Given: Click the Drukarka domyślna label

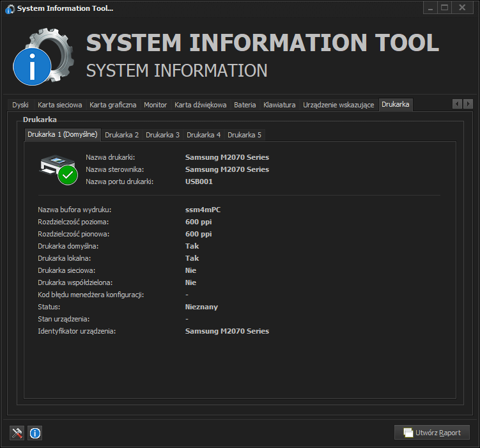Looking at the screenshot, I should pyautogui.click(x=68, y=246).
